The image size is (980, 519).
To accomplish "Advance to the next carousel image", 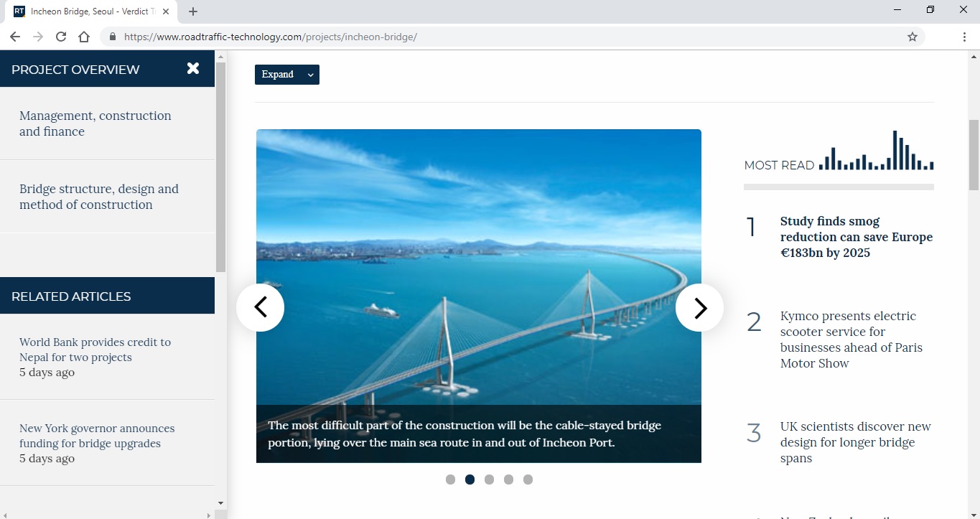I will (699, 307).
